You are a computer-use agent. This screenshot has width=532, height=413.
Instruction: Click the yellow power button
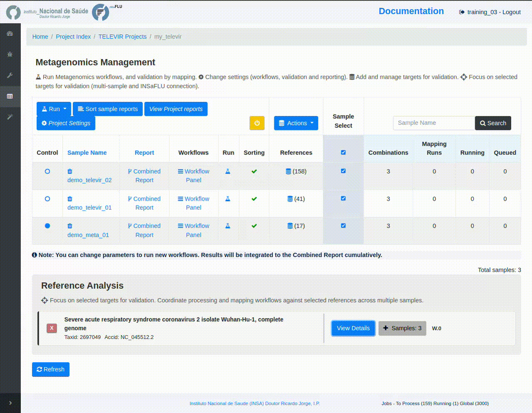257,123
